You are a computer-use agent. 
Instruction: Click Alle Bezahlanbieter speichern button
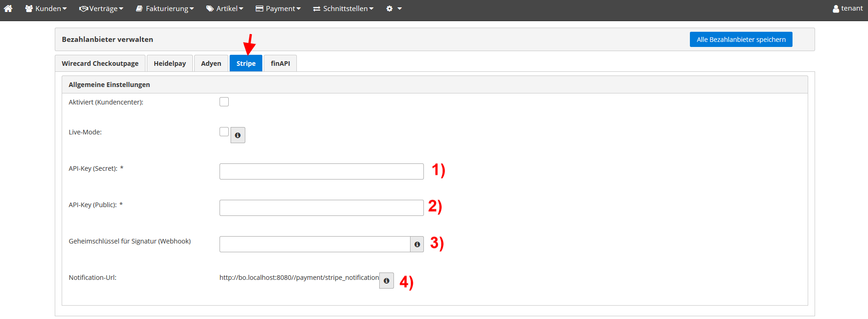(x=741, y=40)
